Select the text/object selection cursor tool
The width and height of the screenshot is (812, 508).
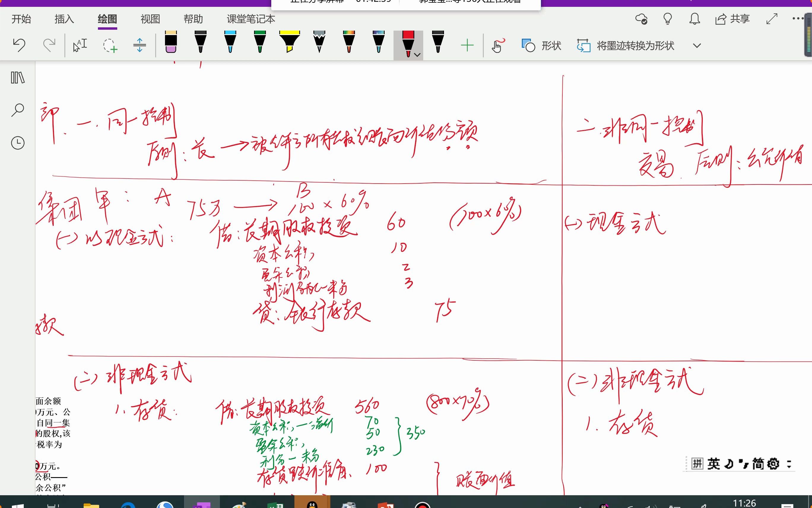(x=80, y=45)
